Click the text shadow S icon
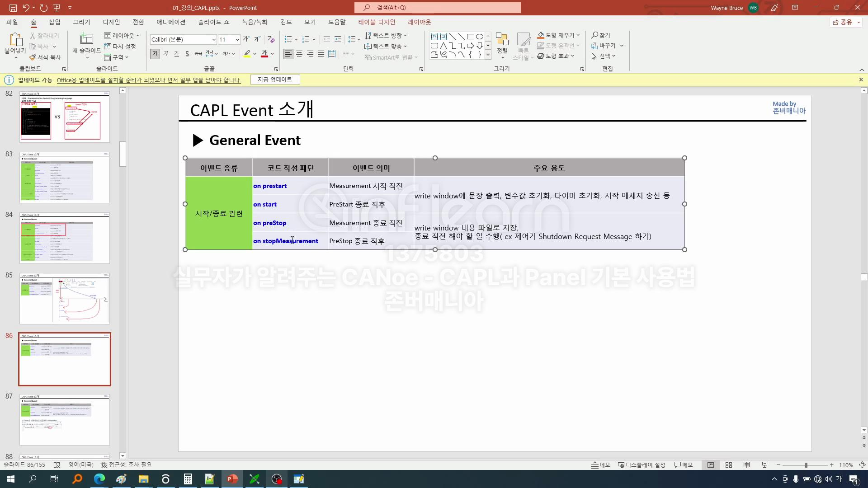Viewport: 868px width, 488px height. (x=187, y=54)
